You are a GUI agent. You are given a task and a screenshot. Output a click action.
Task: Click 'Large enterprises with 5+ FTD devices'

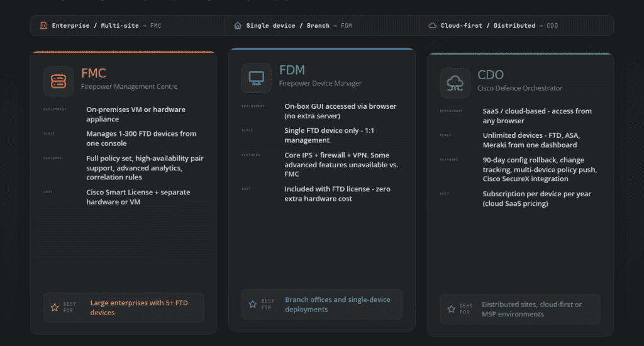click(x=139, y=308)
